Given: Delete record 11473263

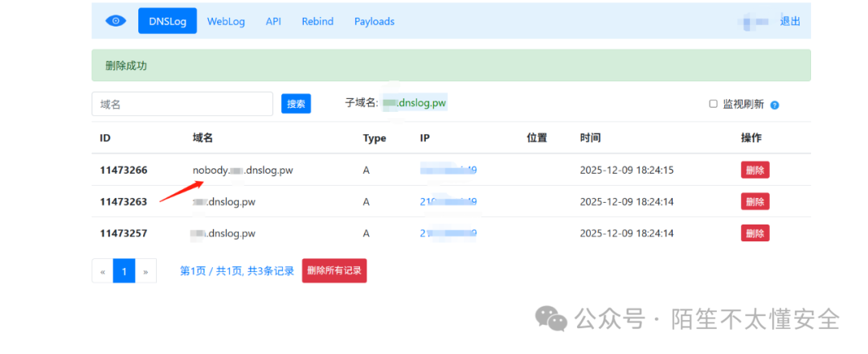Looking at the screenshot, I should point(755,201).
